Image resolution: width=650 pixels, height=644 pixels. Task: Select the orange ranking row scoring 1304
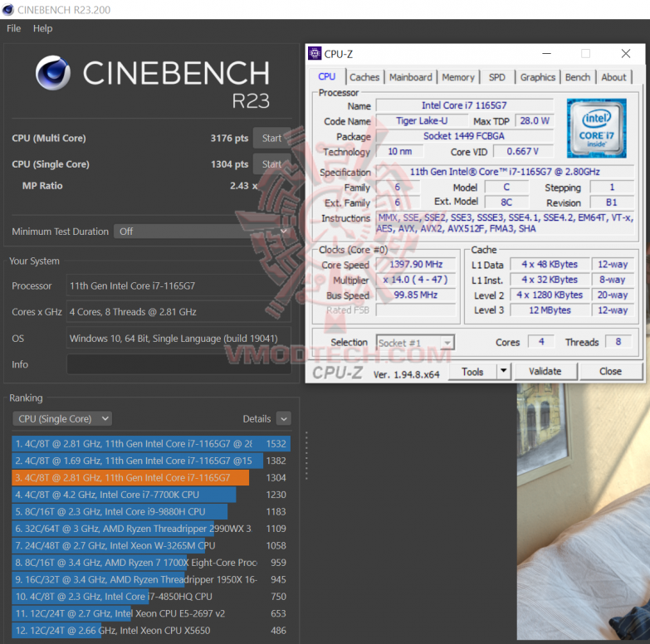(x=151, y=477)
